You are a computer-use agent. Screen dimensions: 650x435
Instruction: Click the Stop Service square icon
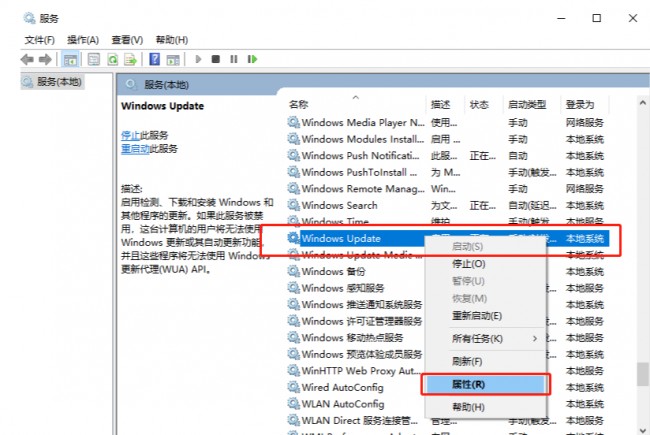[216, 59]
